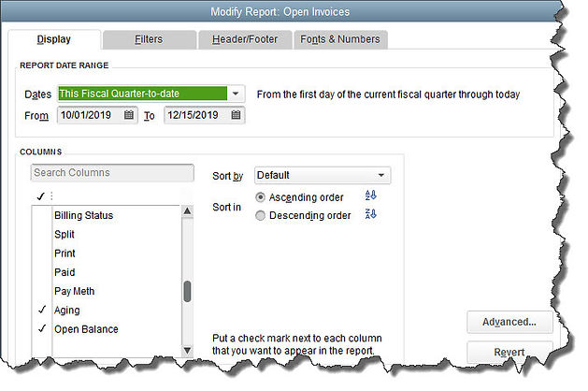
Task: Open the From date calendar picker
Action: tap(129, 115)
